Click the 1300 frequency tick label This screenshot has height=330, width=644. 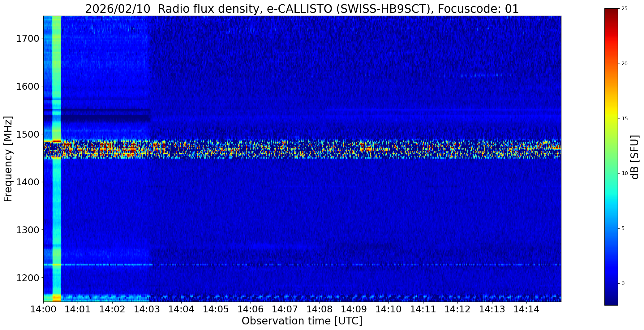click(x=28, y=230)
